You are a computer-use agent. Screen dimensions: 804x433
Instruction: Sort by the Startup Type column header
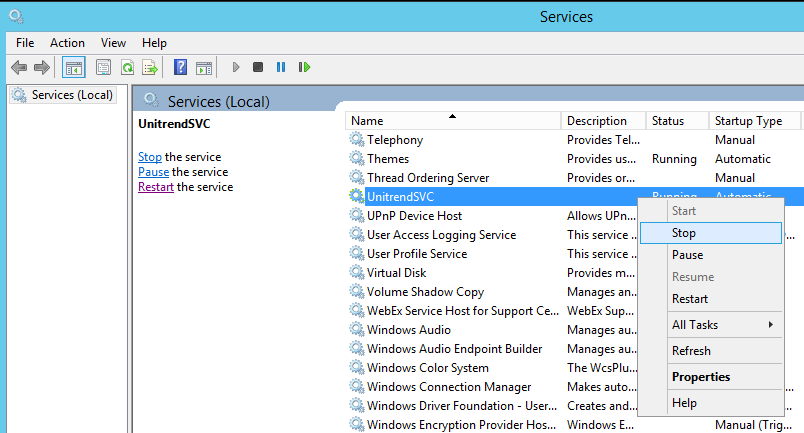[754, 121]
